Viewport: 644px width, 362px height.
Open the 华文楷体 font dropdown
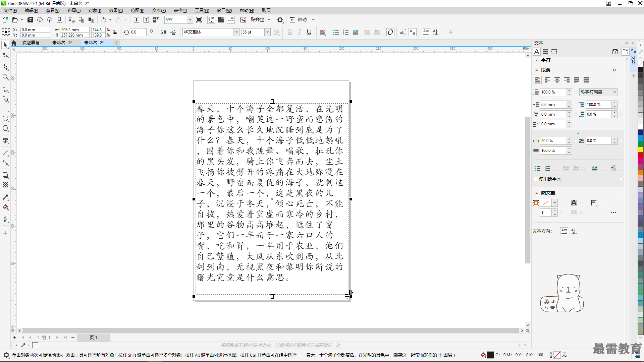click(236, 32)
